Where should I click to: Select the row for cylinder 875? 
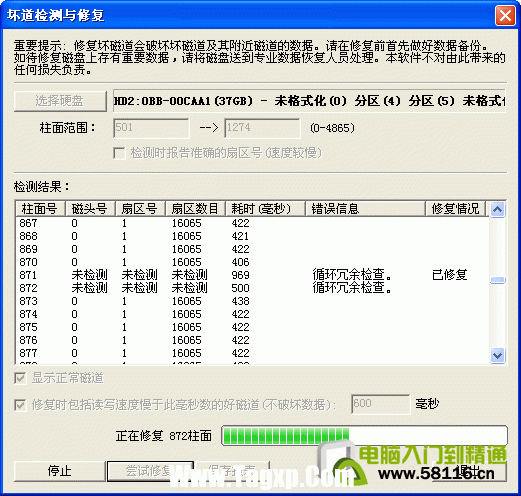pos(252,327)
